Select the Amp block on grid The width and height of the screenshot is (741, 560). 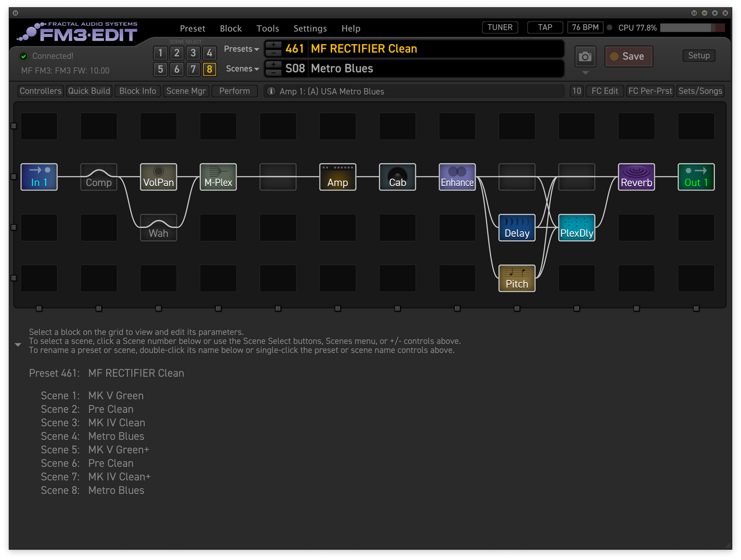click(x=337, y=177)
